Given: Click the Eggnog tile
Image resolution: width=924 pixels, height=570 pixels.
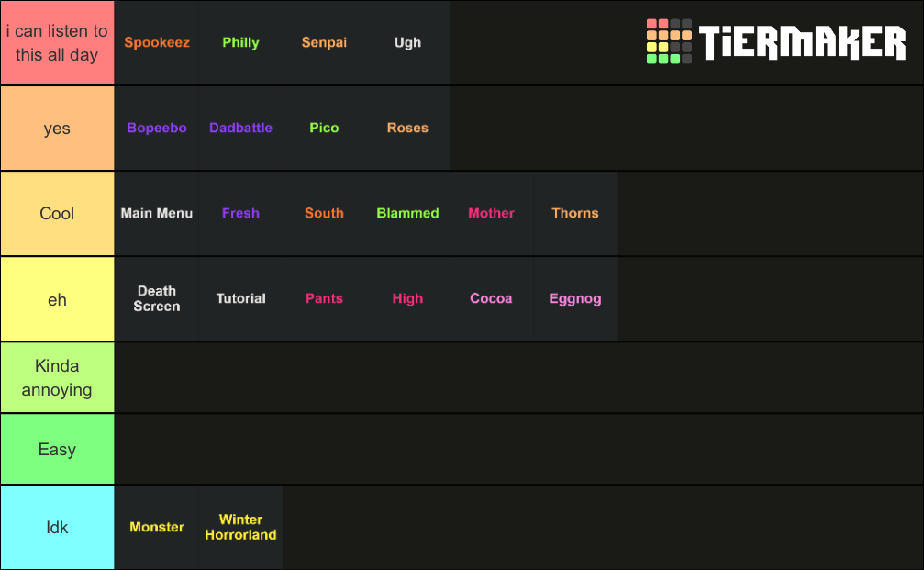Looking at the screenshot, I should 575,299.
